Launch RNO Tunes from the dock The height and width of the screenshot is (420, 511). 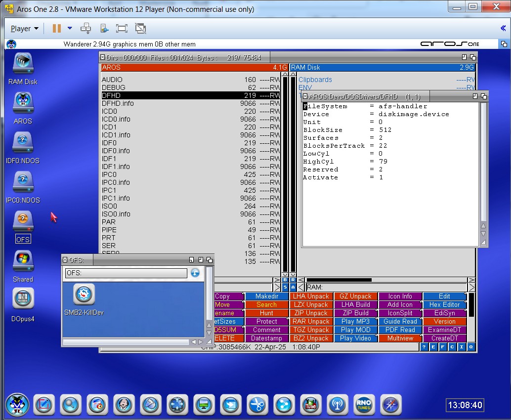click(x=364, y=405)
